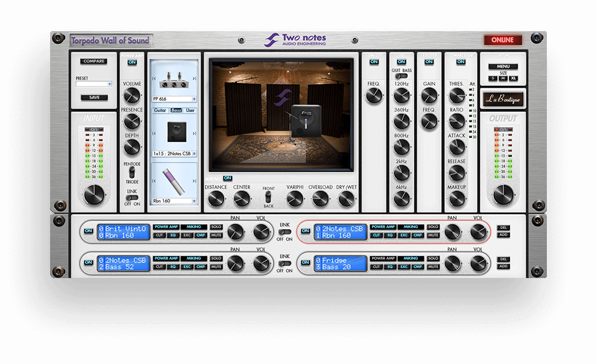Select previous microphone arrow

154,181
